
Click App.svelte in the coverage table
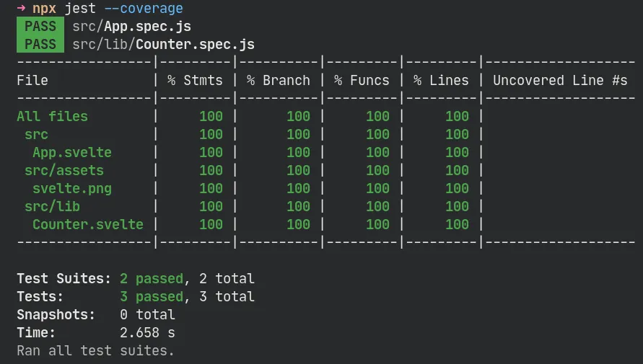point(72,152)
